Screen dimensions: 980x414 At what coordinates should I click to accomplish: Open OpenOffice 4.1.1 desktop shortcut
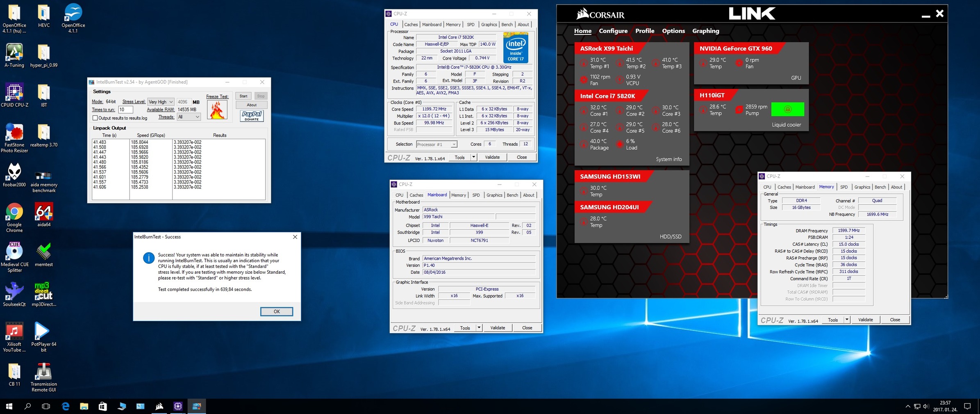tap(73, 19)
